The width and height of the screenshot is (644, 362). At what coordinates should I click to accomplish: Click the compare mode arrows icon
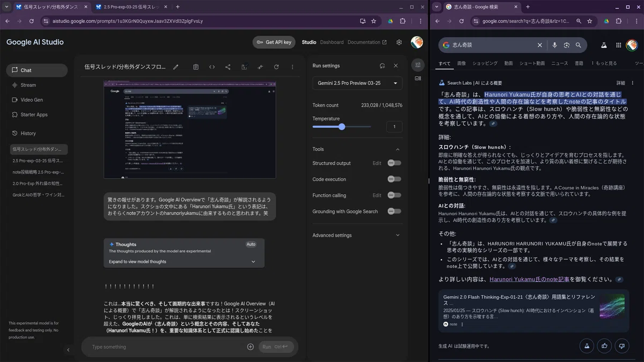pos(260,67)
